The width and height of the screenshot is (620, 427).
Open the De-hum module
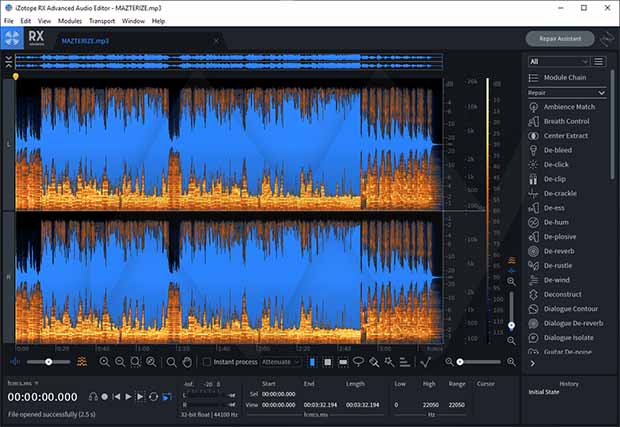548,222
